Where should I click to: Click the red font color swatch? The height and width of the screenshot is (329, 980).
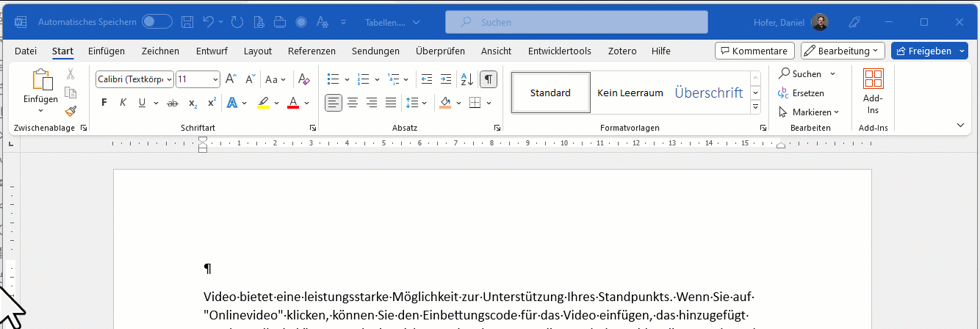(292, 103)
